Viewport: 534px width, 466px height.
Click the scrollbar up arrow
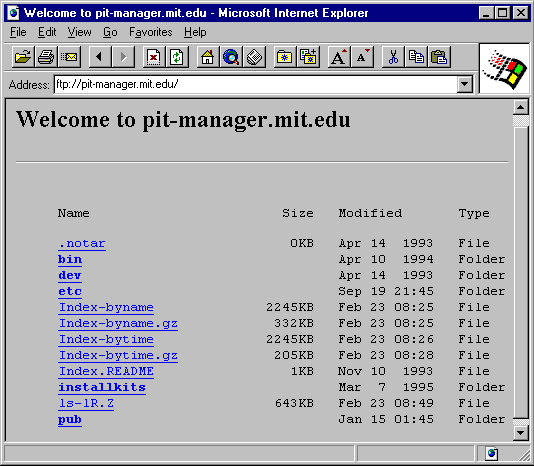point(521,108)
